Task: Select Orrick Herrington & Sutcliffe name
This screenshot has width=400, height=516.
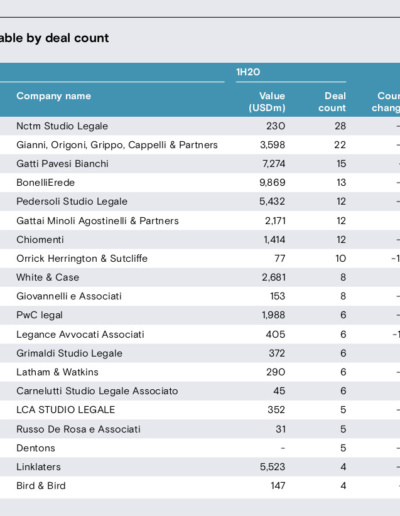Action: [82, 258]
